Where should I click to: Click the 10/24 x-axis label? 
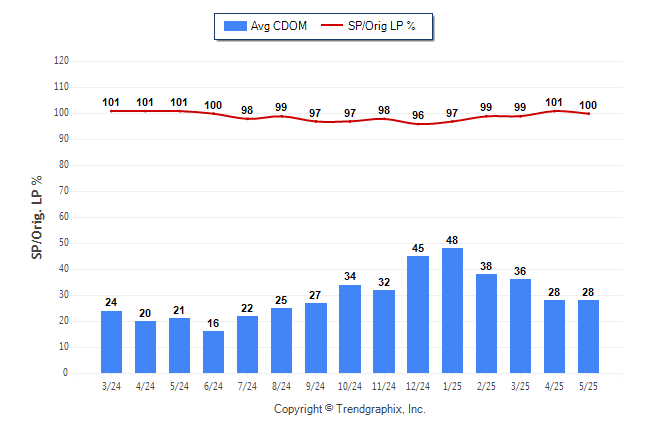point(350,387)
